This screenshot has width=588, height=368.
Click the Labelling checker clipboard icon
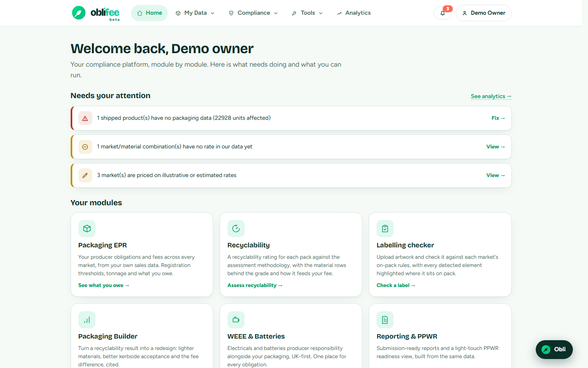click(x=385, y=229)
